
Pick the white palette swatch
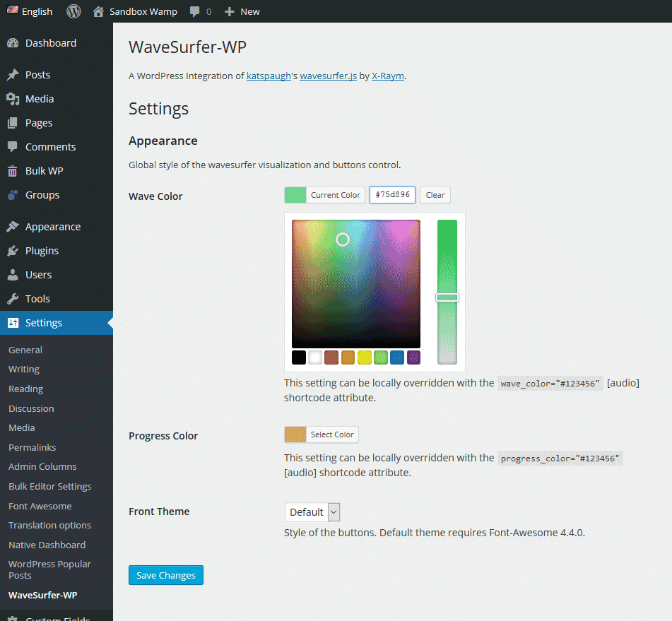tap(315, 357)
